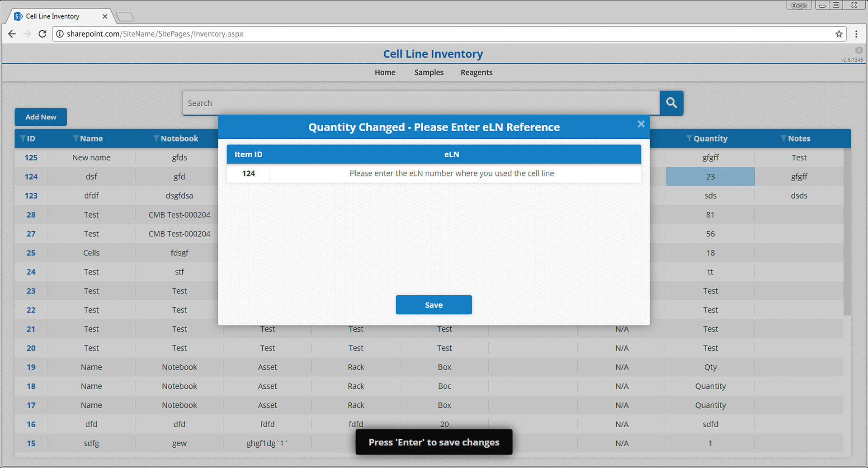Click the search magnifier button
The image size is (868, 468).
point(671,103)
